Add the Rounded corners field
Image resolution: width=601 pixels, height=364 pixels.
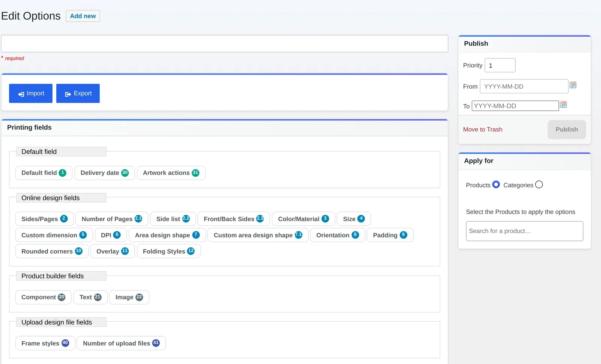52,251
